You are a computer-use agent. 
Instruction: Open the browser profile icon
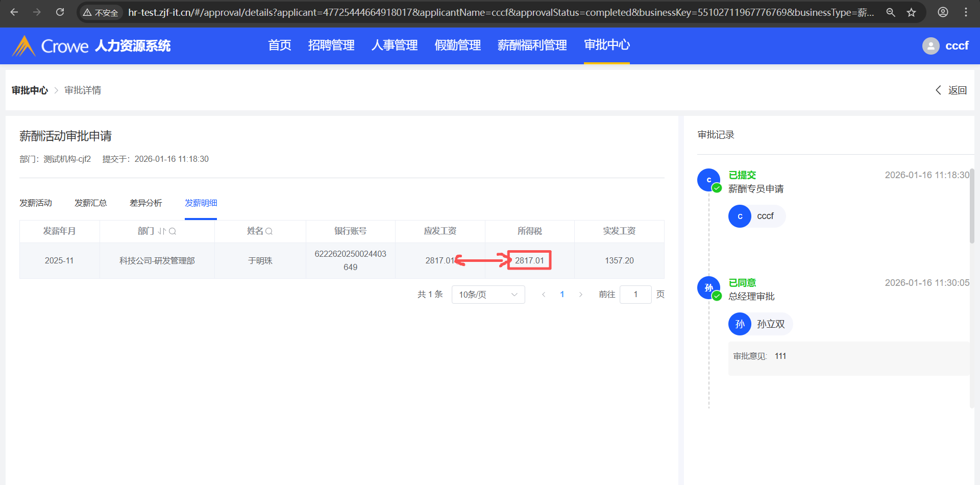(x=943, y=12)
